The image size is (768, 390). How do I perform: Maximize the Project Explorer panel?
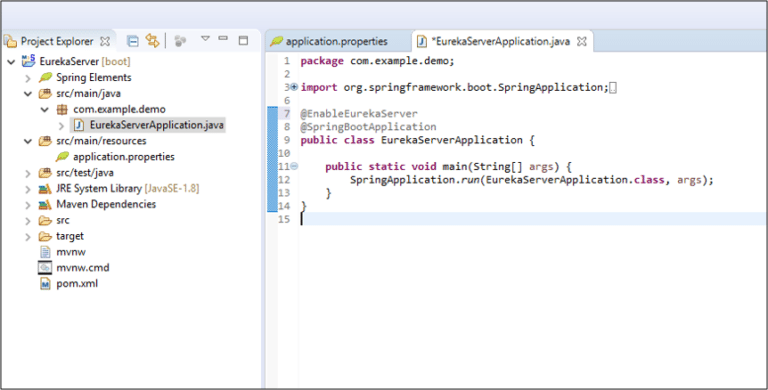(243, 41)
